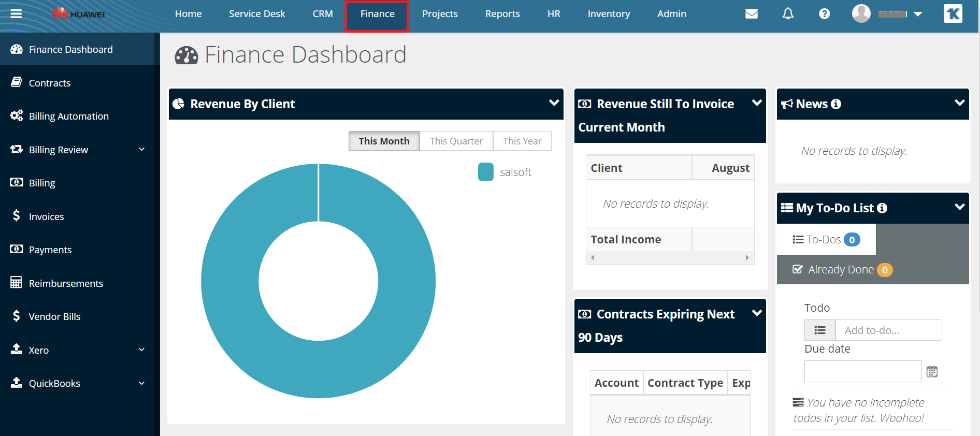Toggle the salsoft legend color swatch
980x436 pixels.
pyautogui.click(x=486, y=172)
